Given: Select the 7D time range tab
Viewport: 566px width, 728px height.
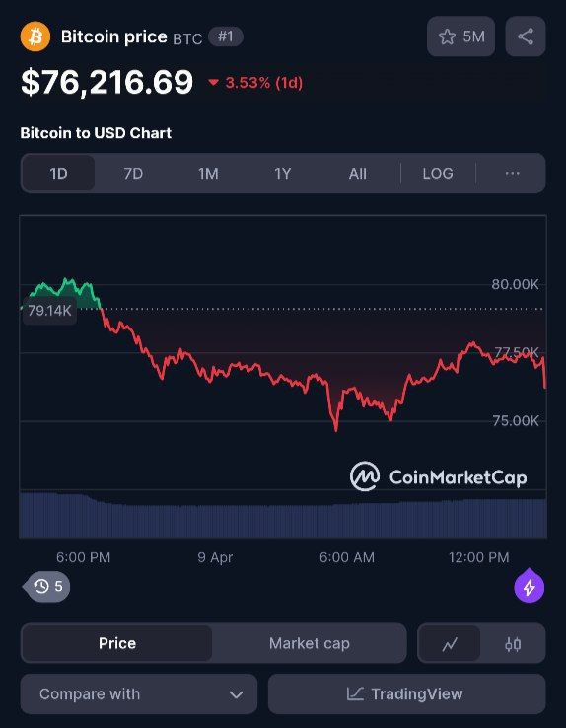Looking at the screenshot, I should tap(133, 174).
